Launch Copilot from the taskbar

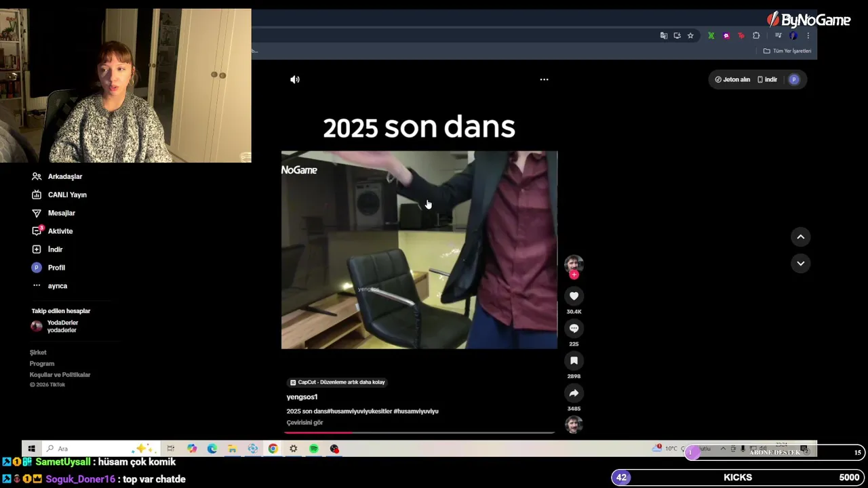click(x=192, y=449)
